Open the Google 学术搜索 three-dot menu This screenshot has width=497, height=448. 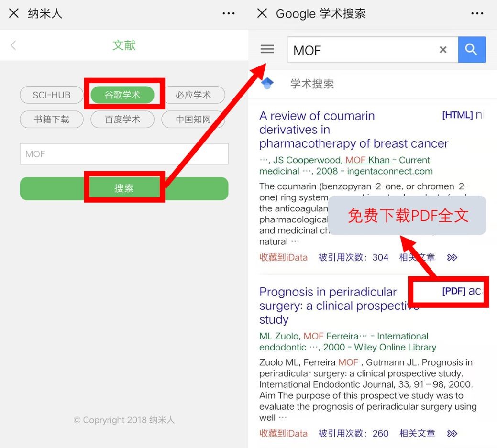(477, 13)
